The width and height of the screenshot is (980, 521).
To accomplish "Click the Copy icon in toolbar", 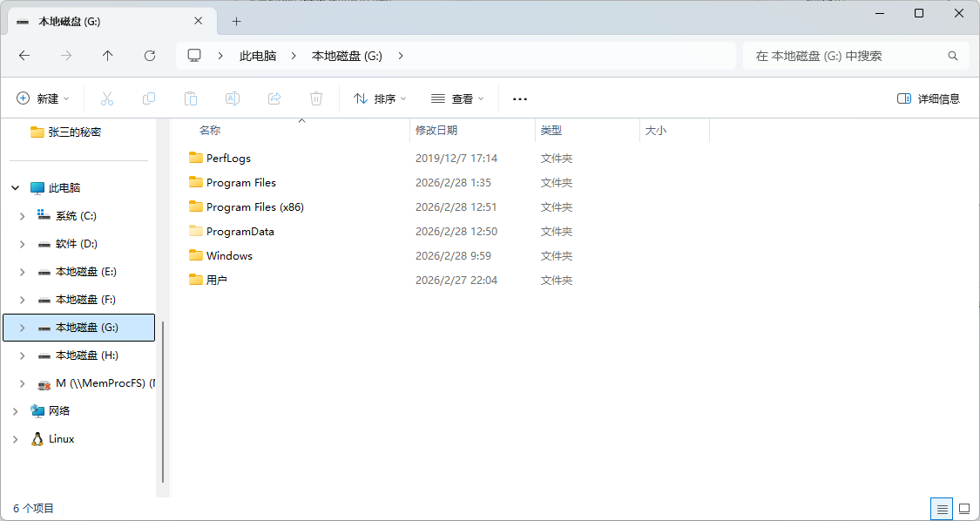I will pyautogui.click(x=149, y=98).
